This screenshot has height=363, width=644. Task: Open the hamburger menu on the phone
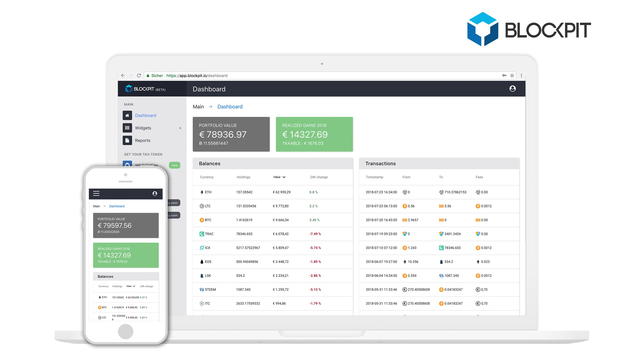(x=96, y=193)
